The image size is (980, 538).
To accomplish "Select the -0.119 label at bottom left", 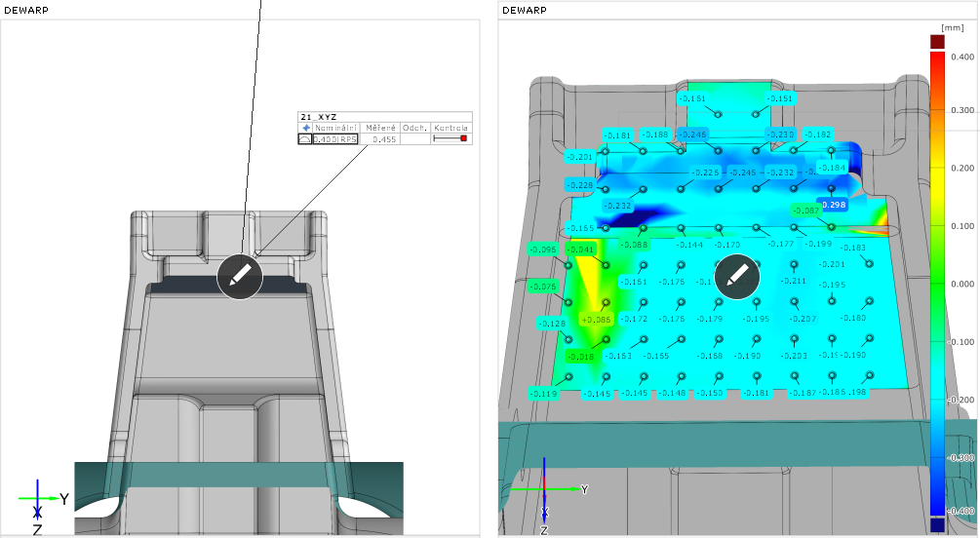I will pos(544,394).
